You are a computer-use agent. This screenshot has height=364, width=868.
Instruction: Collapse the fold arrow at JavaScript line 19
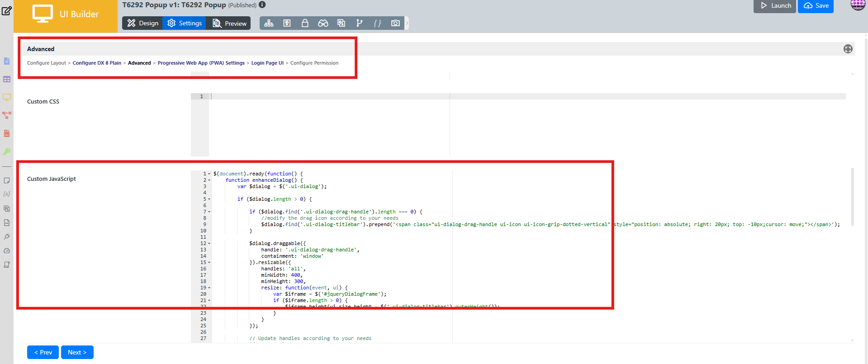209,288
